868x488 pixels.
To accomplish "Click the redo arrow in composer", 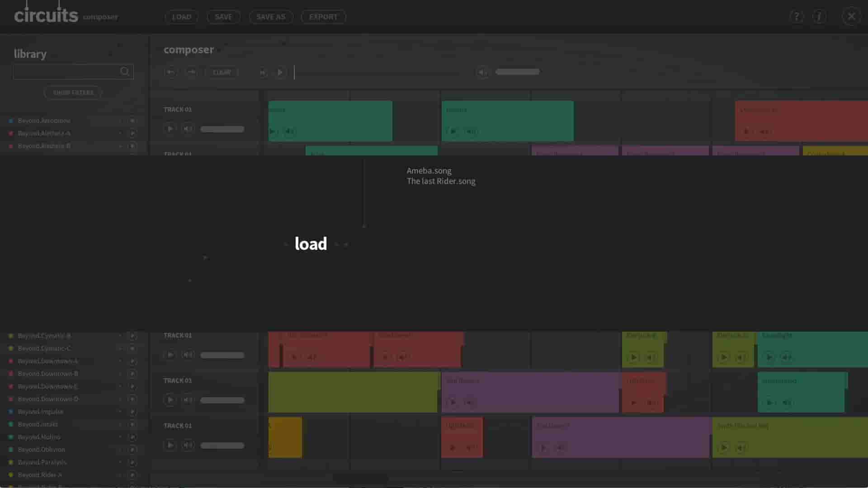I will click(x=191, y=72).
